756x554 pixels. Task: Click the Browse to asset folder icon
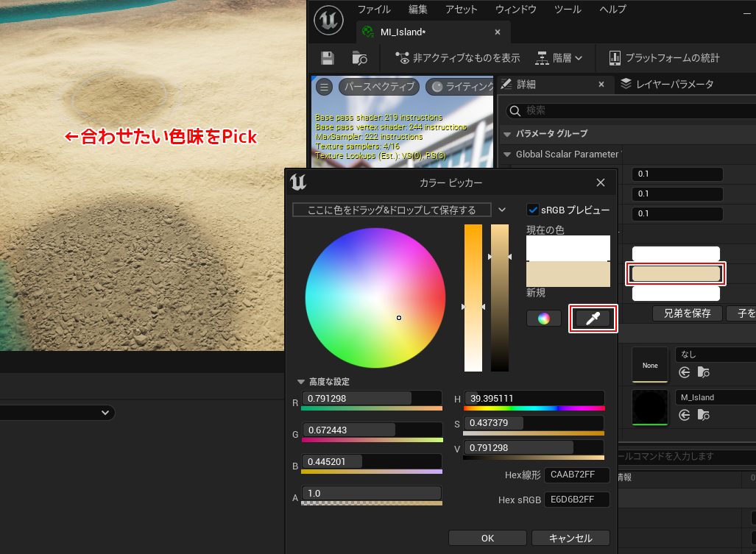pyautogui.click(x=359, y=58)
